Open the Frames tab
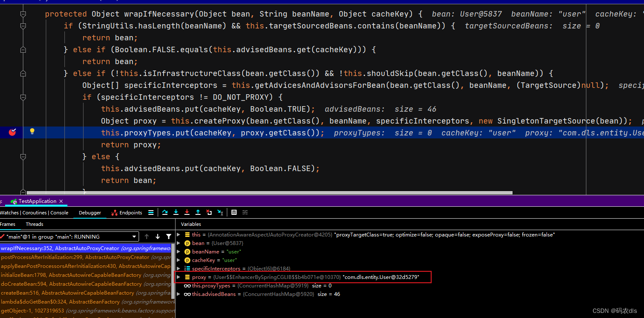644x318 pixels. pyautogui.click(x=7, y=224)
